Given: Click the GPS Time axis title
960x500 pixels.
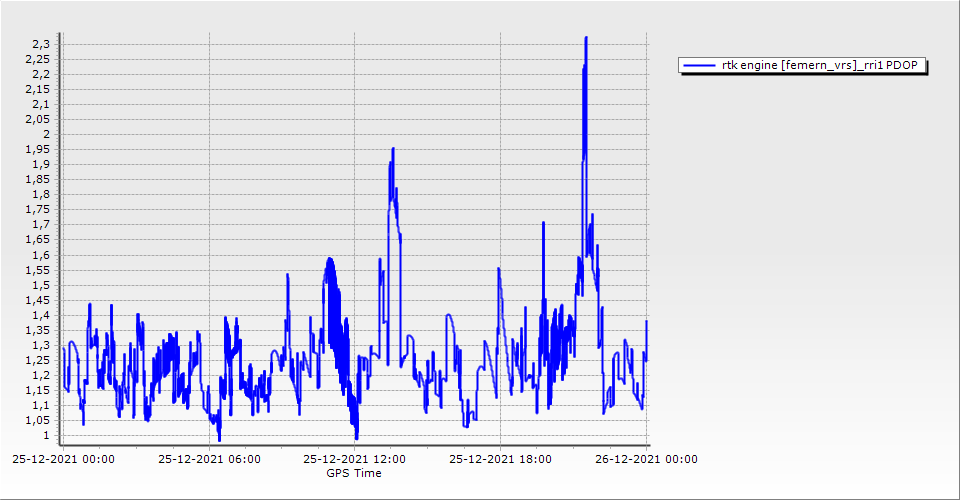Looking at the screenshot, I should (x=354, y=473).
